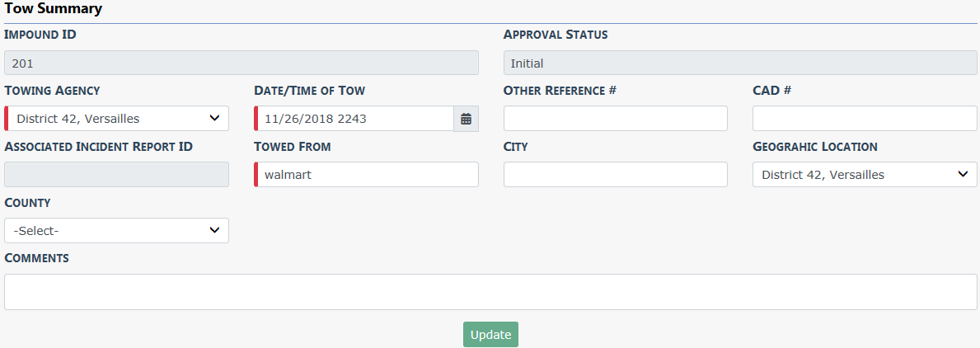Image resolution: width=980 pixels, height=348 pixels.
Task: Focus the Comments text area
Action: [490, 292]
